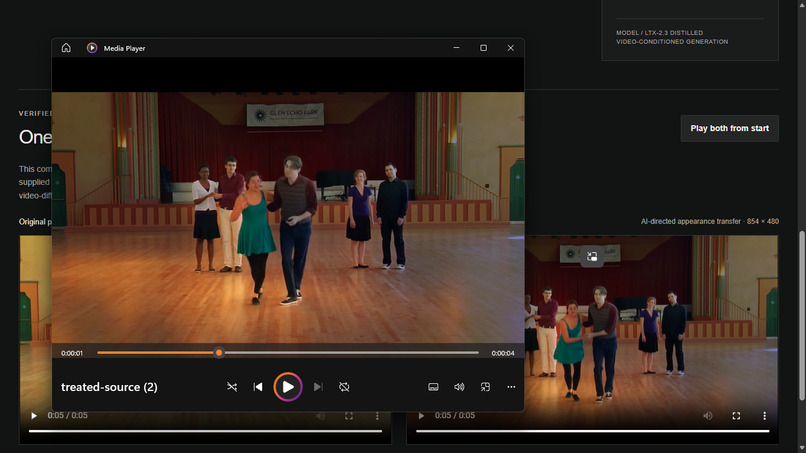Open left video more options menu
This screenshot has width=806, height=453.
(377, 415)
